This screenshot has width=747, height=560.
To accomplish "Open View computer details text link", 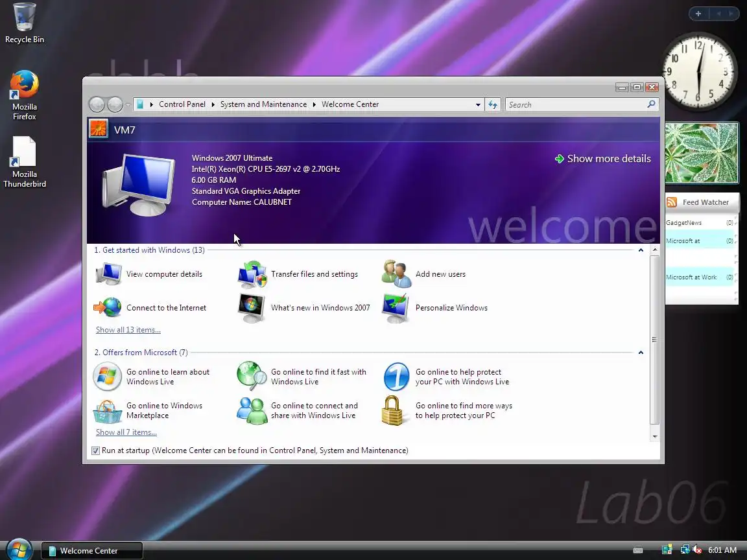I will click(x=164, y=274).
